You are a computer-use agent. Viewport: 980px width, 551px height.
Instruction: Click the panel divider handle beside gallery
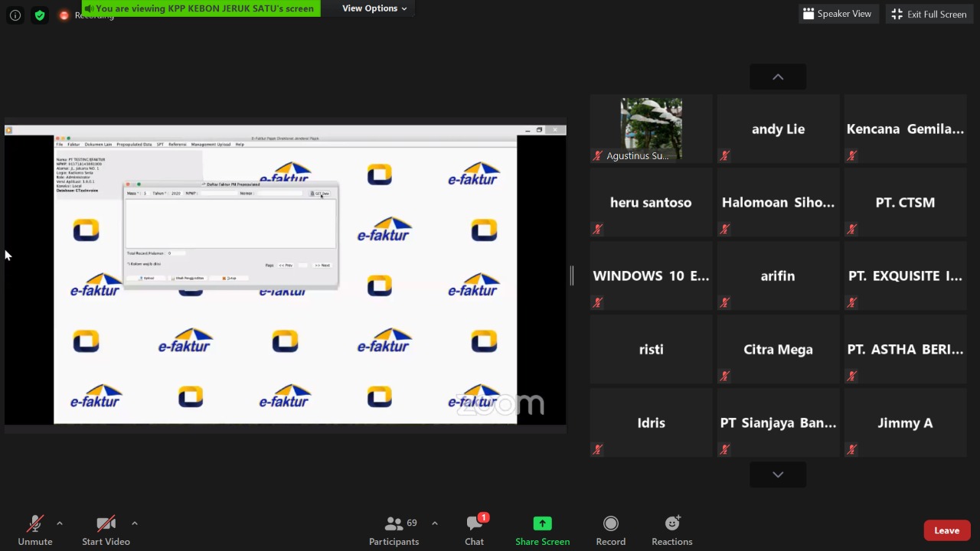point(571,275)
